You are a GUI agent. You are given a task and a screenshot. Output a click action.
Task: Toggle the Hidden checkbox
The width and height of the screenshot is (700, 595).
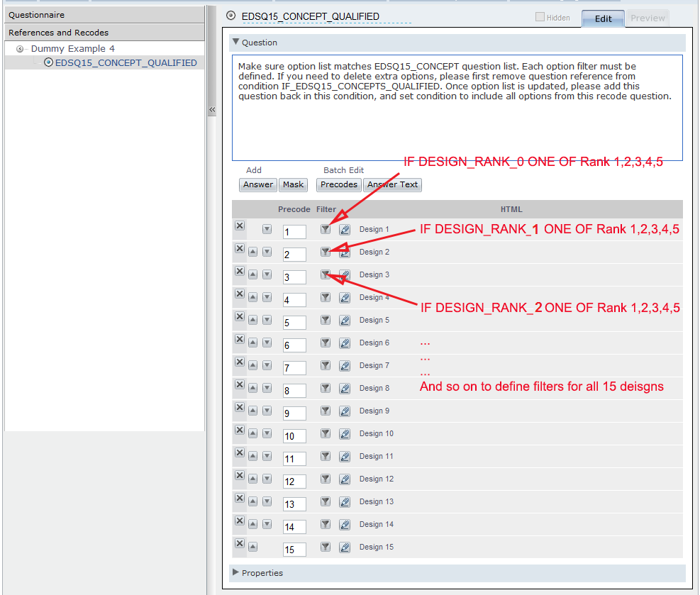(540, 17)
